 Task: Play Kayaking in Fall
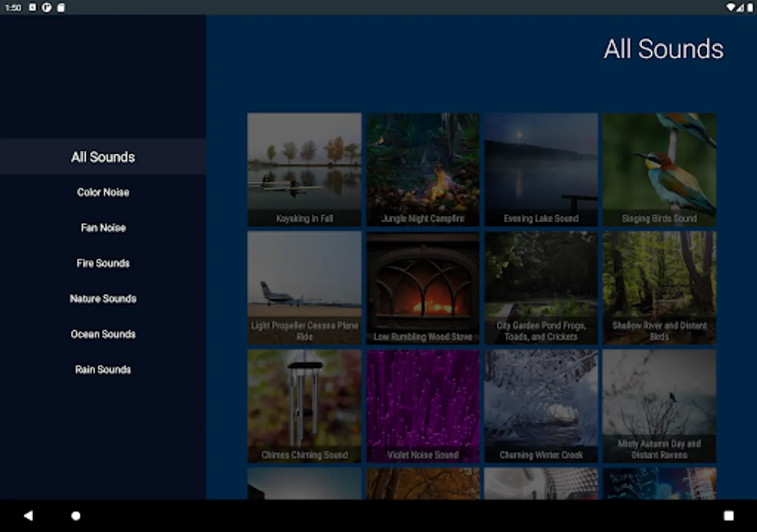pyautogui.click(x=304, y=170)
